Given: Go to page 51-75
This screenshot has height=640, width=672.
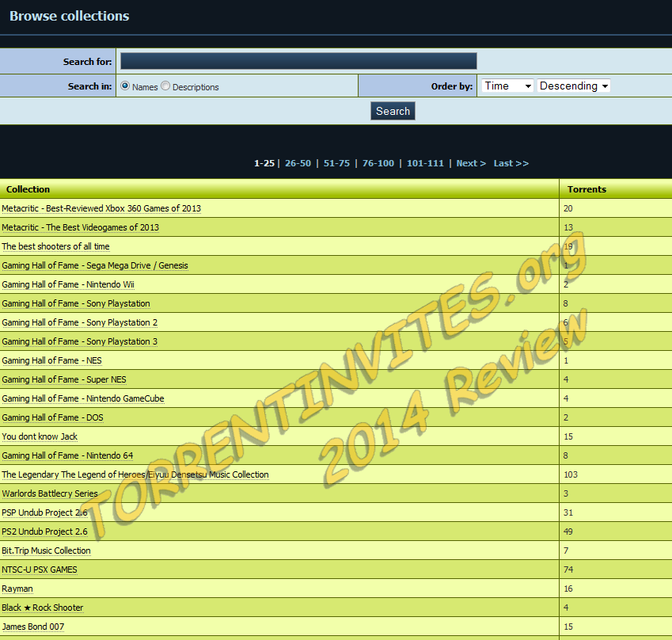Looking at the screenshot, I should (336, 163).
